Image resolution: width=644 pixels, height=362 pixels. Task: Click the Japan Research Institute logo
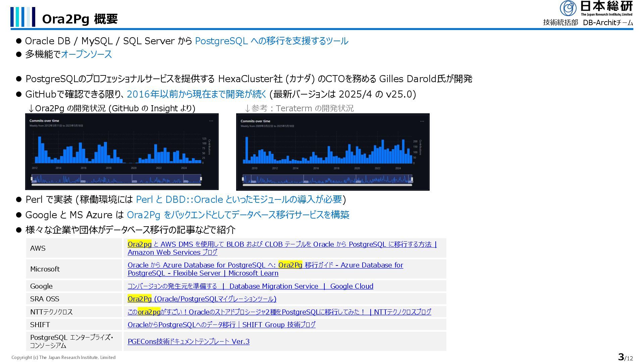tap(596, 8)
